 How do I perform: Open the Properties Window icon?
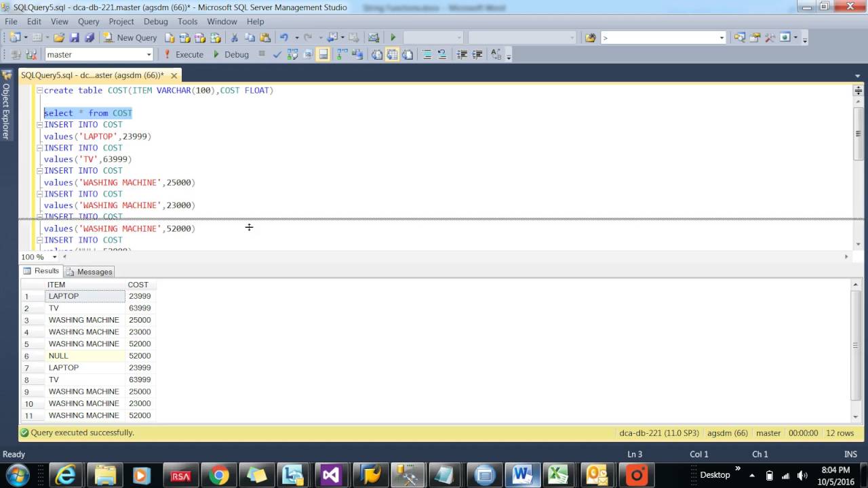pyautogui.click(x=755, y=37)
